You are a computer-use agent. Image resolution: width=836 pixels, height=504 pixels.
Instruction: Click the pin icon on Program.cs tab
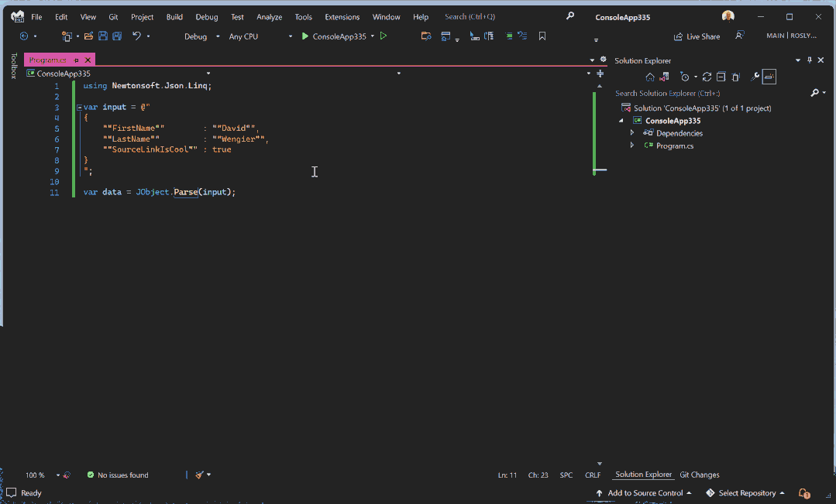pyautogui.click(x=76, y=60)
